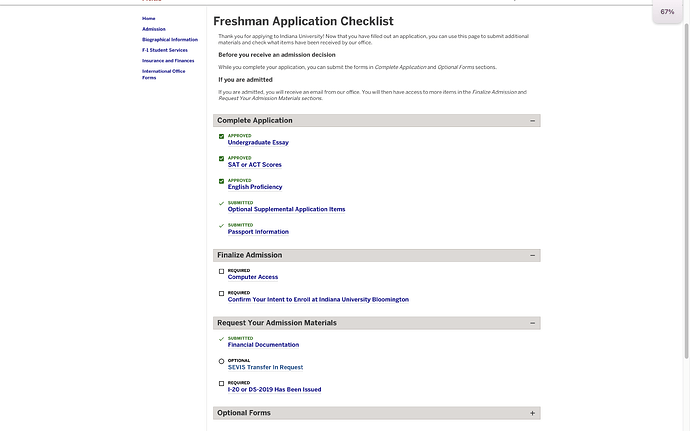Image resolution: width=690 pixels, height=431 pixels.
Task: Open Biographical Information in the sidebar
Action: pyautogui.click(x=170, y=39)
